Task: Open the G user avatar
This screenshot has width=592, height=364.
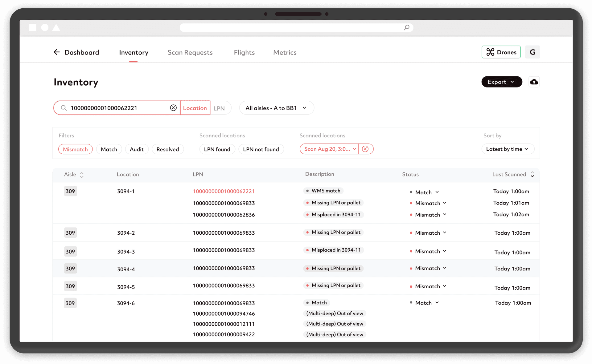Action: click(x=532, y=52)
